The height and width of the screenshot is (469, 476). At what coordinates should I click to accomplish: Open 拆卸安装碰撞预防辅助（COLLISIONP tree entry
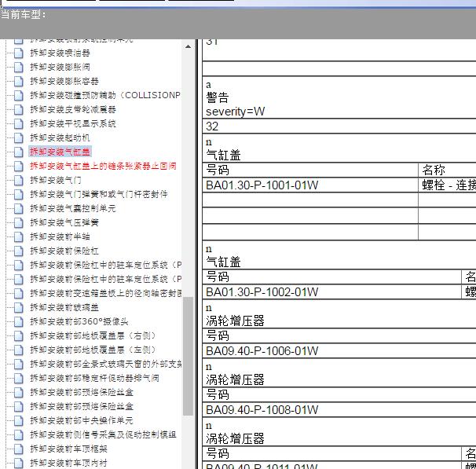(x=105, y=95)
